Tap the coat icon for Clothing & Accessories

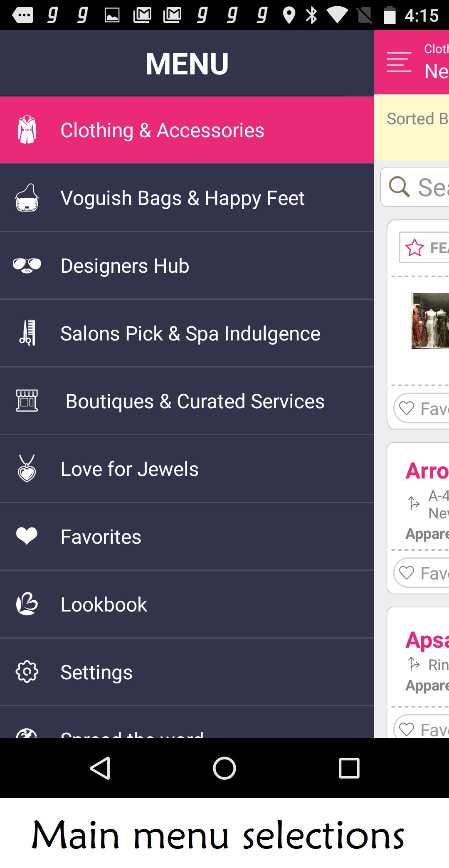click(x=27, y=130)
